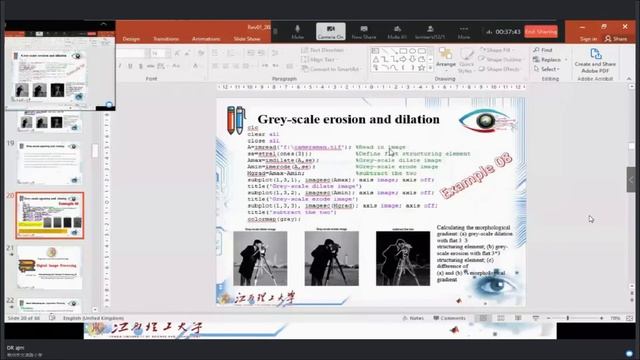Toggle italic formatting
This screenshot has width=640, height=360.
[120, 66]
